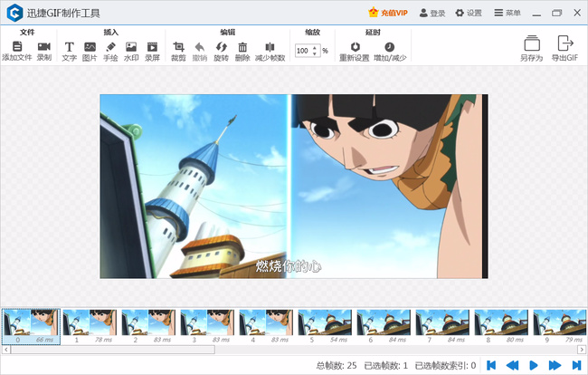
Task: Increase zoom percentage with the up arrow
Action: 315,47
